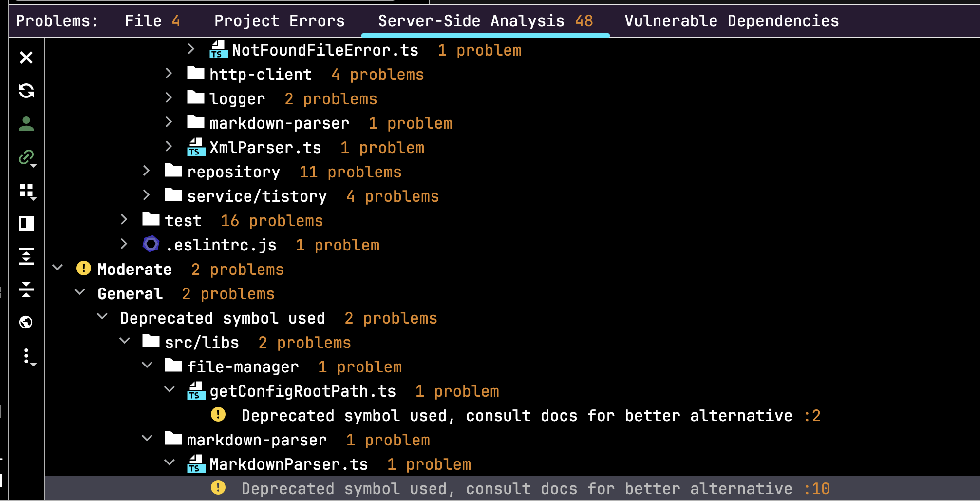The image size is (980, 501).
Task: Open report in browser via globe icon
Action: (26, 322)
